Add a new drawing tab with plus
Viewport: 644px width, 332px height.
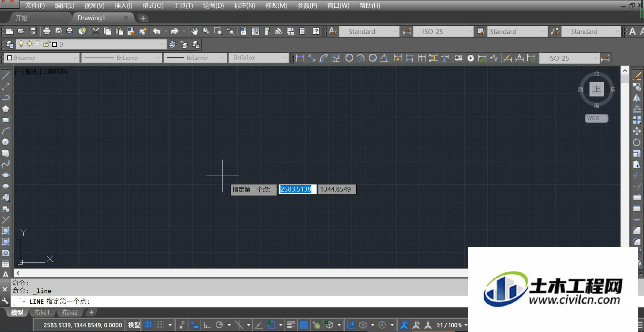click(x=143, y=18)
